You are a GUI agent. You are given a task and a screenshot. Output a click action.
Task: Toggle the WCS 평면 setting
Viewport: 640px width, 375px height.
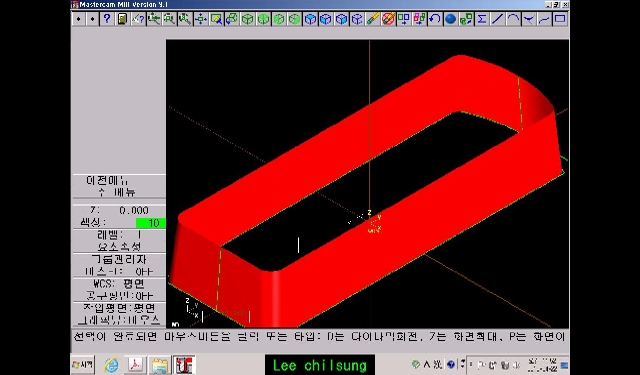(x=119, y=283)
